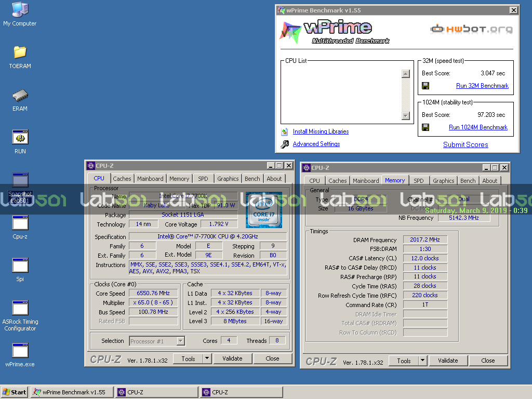Screen dimensions: 532x399
Task: Switch to Memory tab in left CPU-Z
Action: [179, 179]
